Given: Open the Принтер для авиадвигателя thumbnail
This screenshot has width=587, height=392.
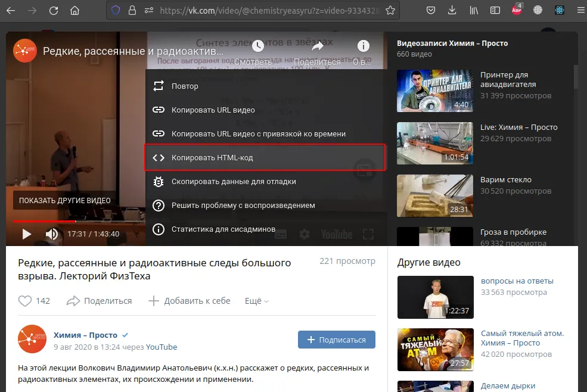Looking at the screenshot, I should pyautogui.click(x=435, y=91).
